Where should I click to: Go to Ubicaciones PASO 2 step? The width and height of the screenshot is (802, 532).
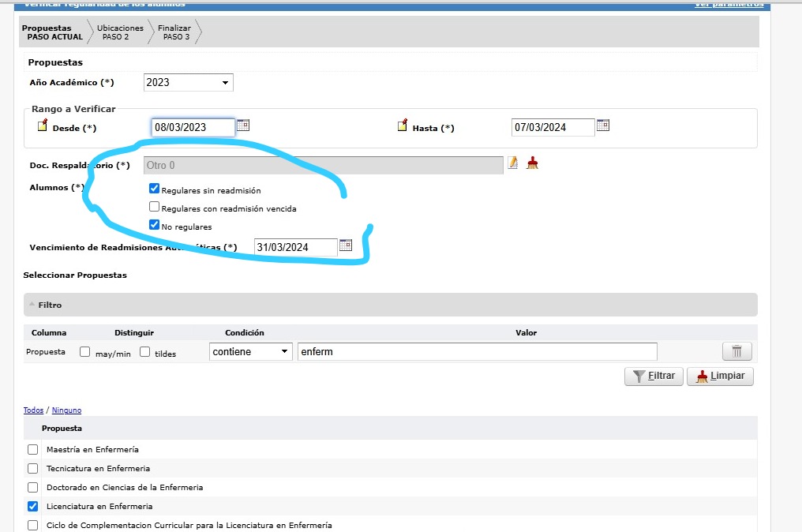[120, 32]
